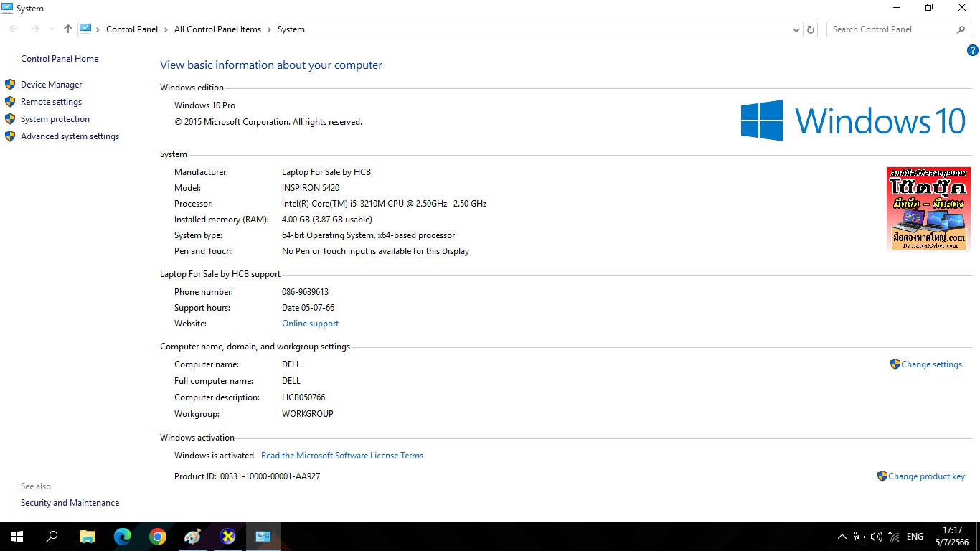
Task: Click phone number 086-9639613
Action: click(x=305, y=292)
